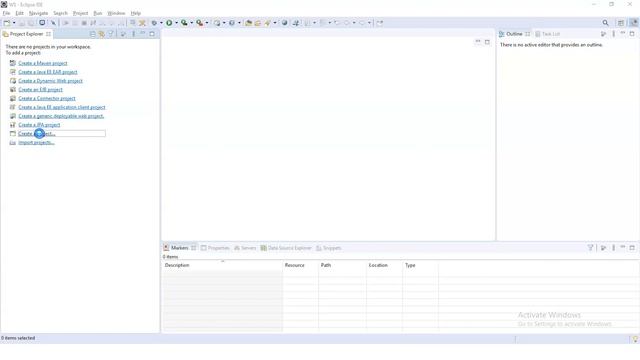The width and height of the screenshot is (640, 360).
Task: Sort Markers by Description column header
Action: 222,265
